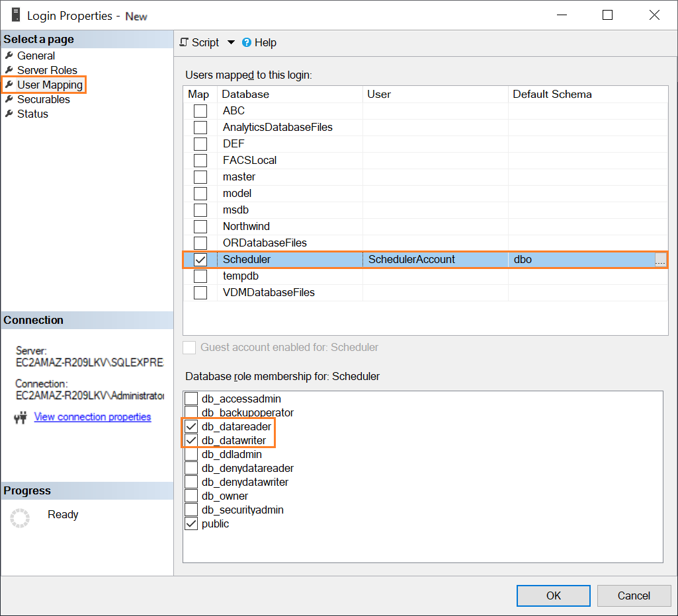678x616 pixels.
Task: Toggle the public role checkbox
Action: [191, 523]
